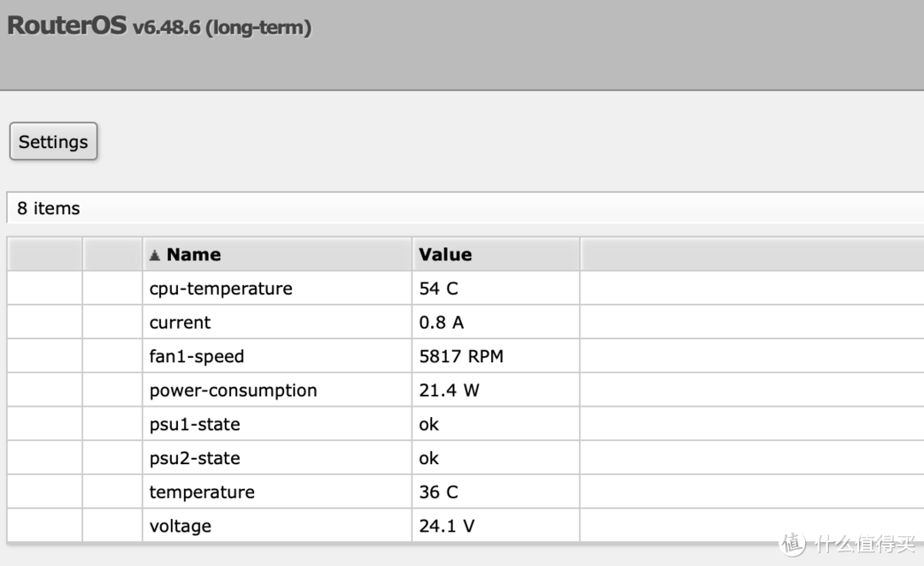
Task: Click the 5817 RPM value
Action: pos(461,356)
